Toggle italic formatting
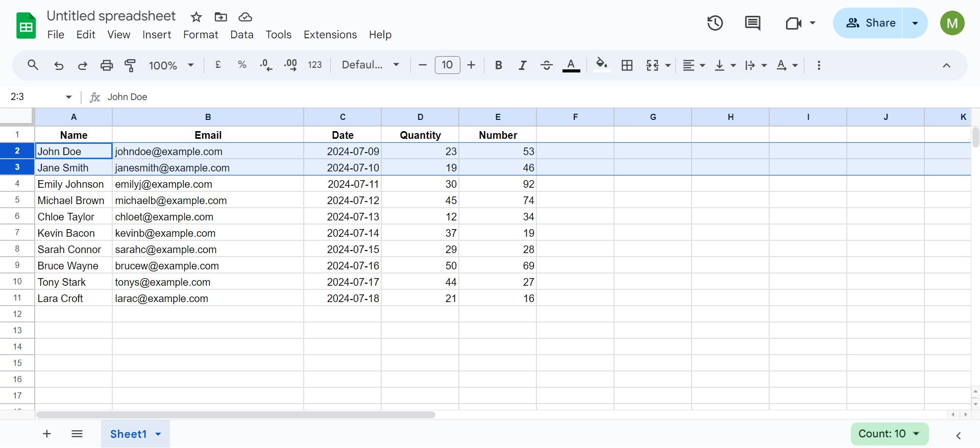 click(523, 65)
